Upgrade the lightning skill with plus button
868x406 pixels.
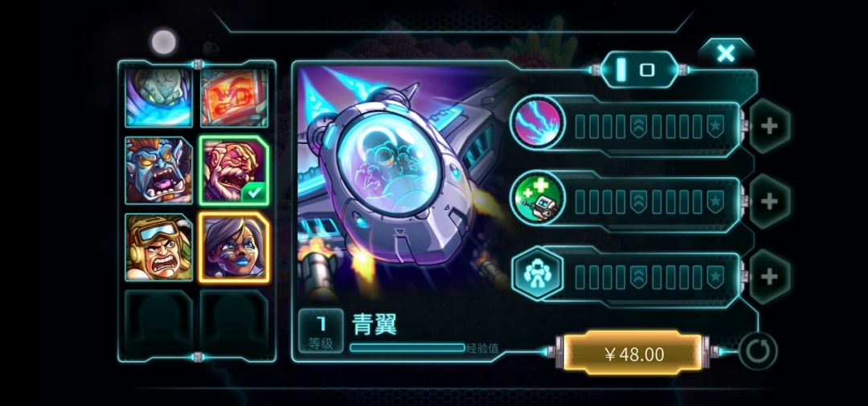(769, 126)
